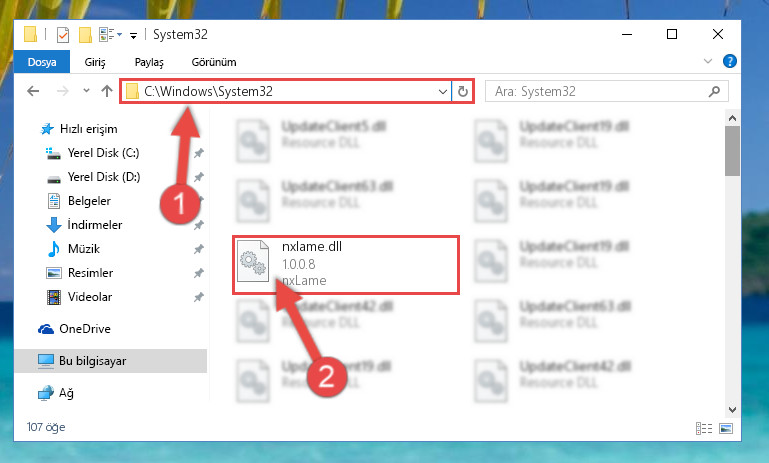Expand the ribbon with the chevron
This screenshot has height=463, width=769.
click(708, 61)
